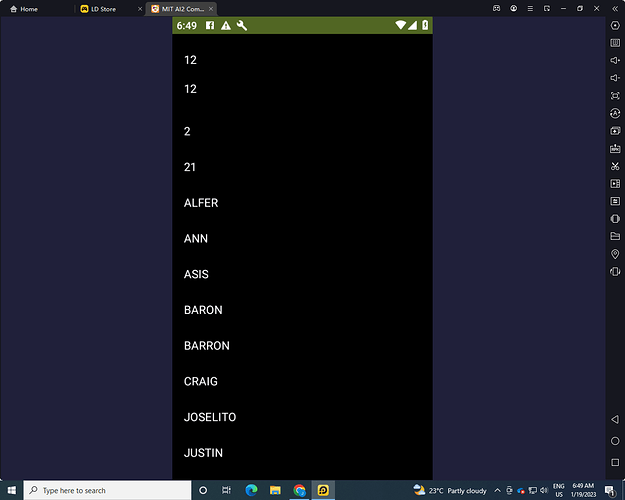Click the Facebook notification icon in status bar
Viewport: 625px width, 500px height.
point(210,26)
